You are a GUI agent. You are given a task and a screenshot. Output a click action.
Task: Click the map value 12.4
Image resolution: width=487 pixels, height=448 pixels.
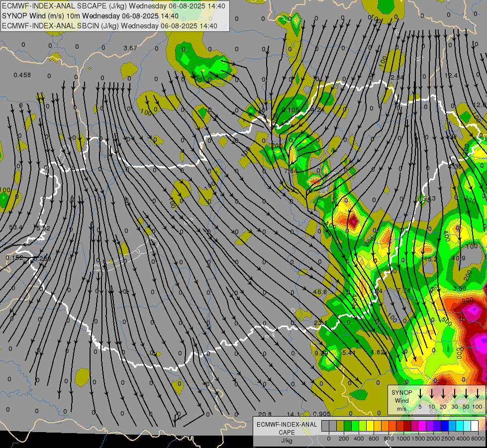click(x=451, y=75)
